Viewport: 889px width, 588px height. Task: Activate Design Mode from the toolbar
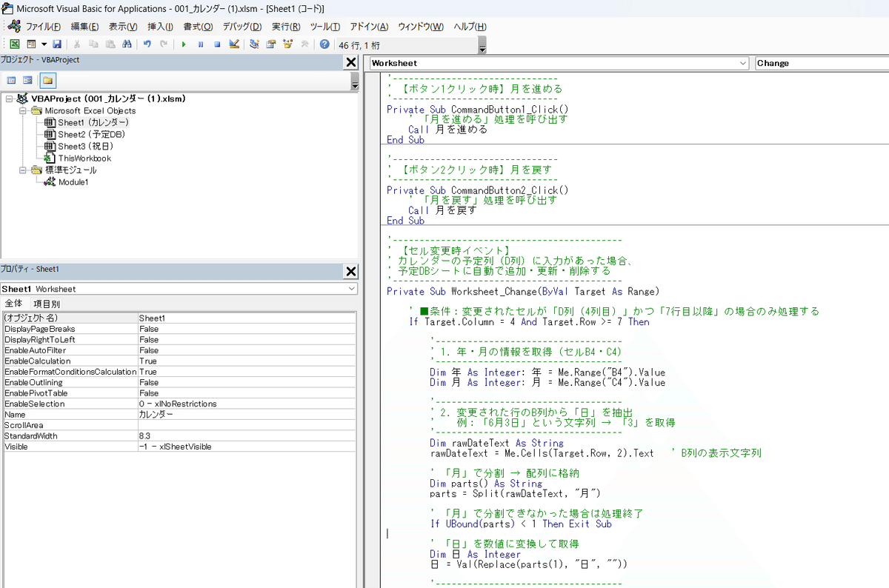tap(232, 44)
